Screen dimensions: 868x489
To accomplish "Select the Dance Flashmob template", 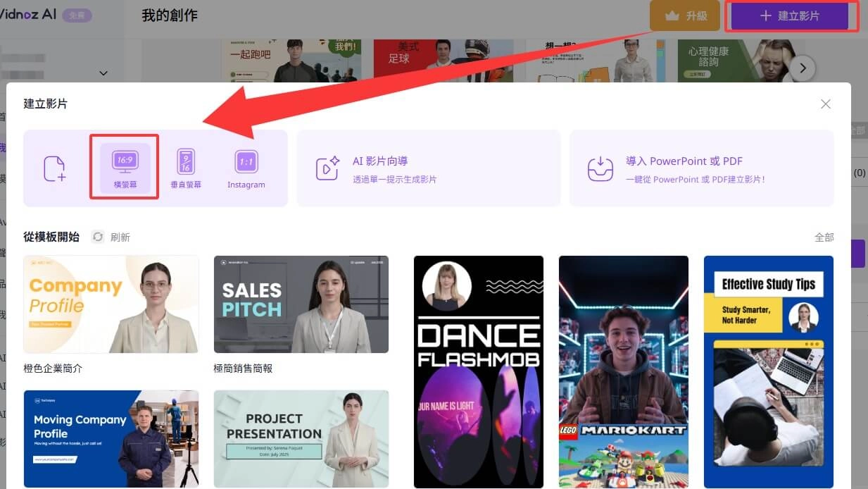I will coord(479,371).
